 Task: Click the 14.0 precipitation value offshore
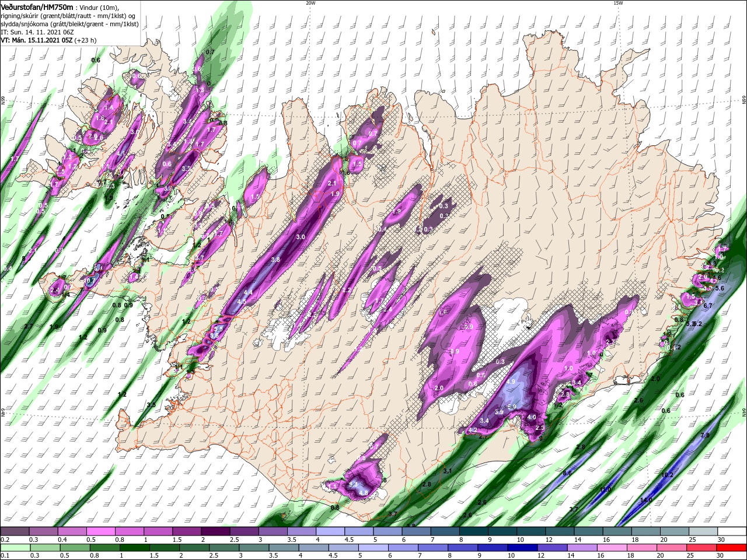[646, 500]
